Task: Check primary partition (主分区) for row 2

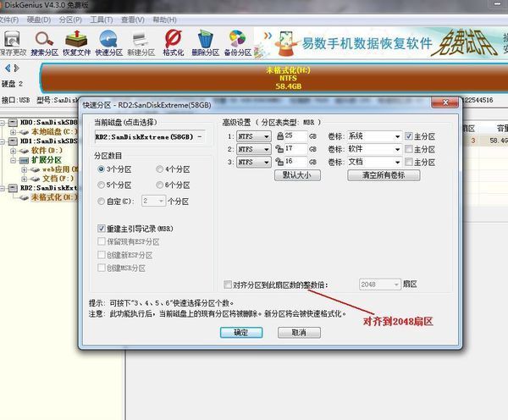Action: [x=409, y=149]
